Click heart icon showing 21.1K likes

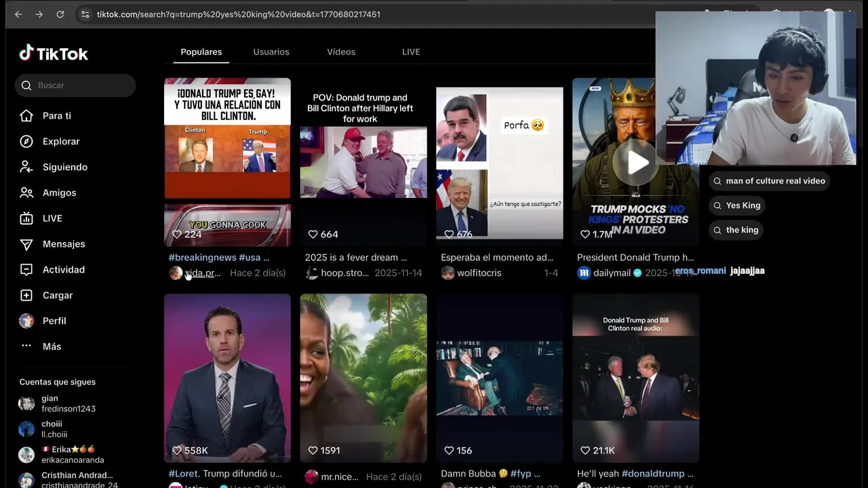click(x=585, y=451)
